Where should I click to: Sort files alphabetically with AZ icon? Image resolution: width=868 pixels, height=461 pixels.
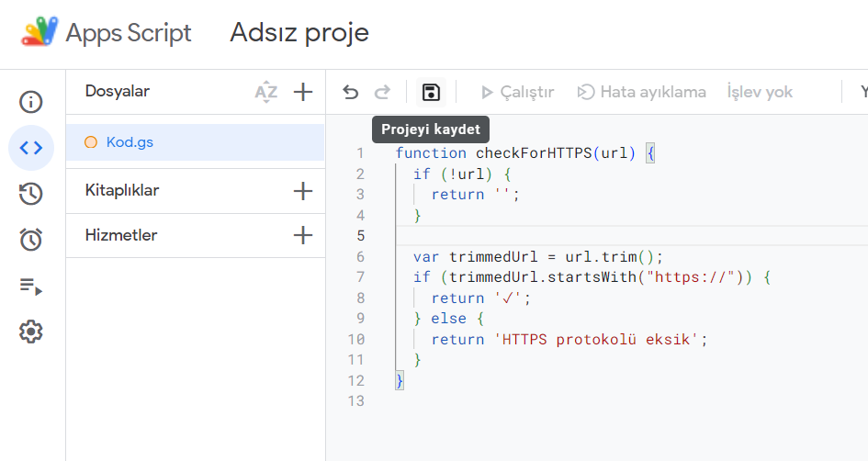[x=265, y=92]
